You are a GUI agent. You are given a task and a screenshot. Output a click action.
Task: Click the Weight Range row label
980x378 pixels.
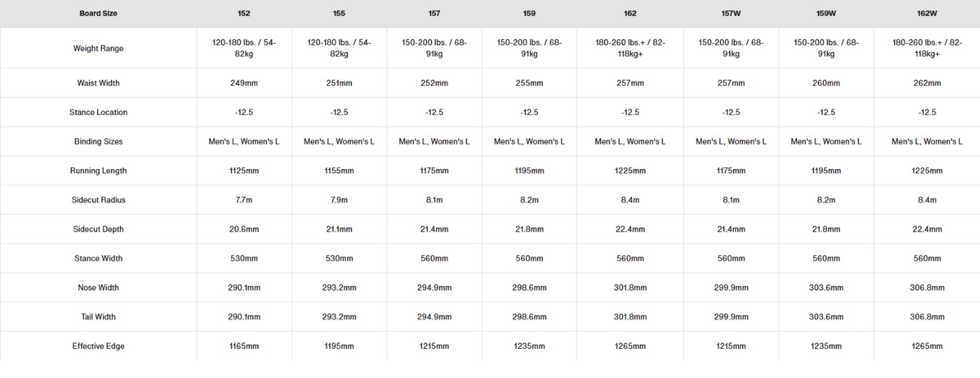(98, 49)
